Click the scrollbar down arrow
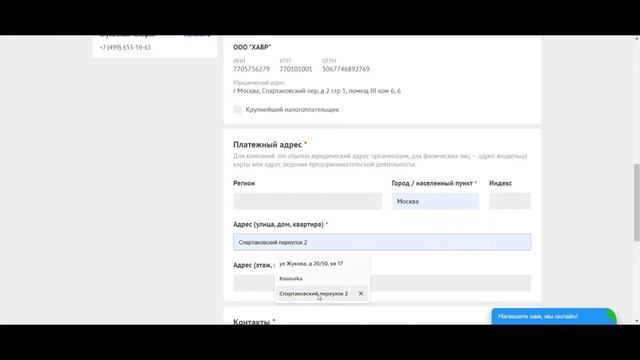The height and width of the screenshot is (360, 640). [637, 322]
